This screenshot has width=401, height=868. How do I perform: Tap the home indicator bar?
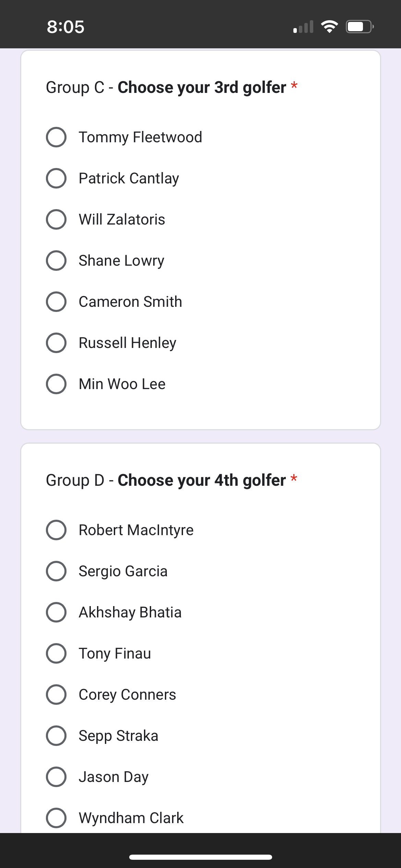(x=200, y=857)
